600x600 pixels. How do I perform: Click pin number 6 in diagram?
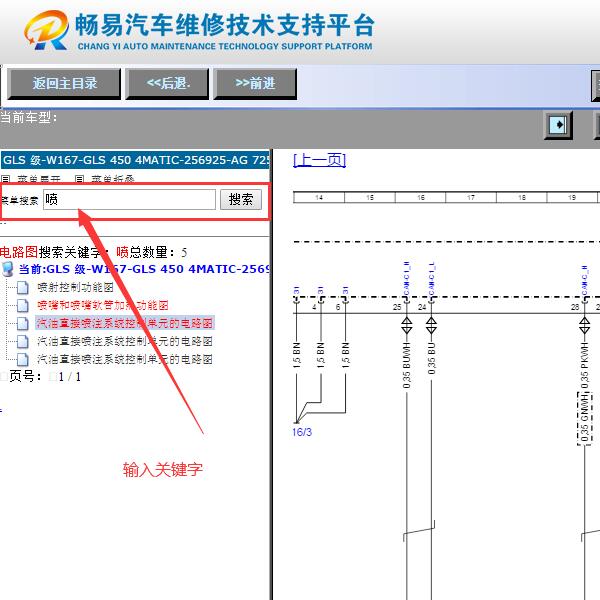pyautogui.click(x=338, y=307)
